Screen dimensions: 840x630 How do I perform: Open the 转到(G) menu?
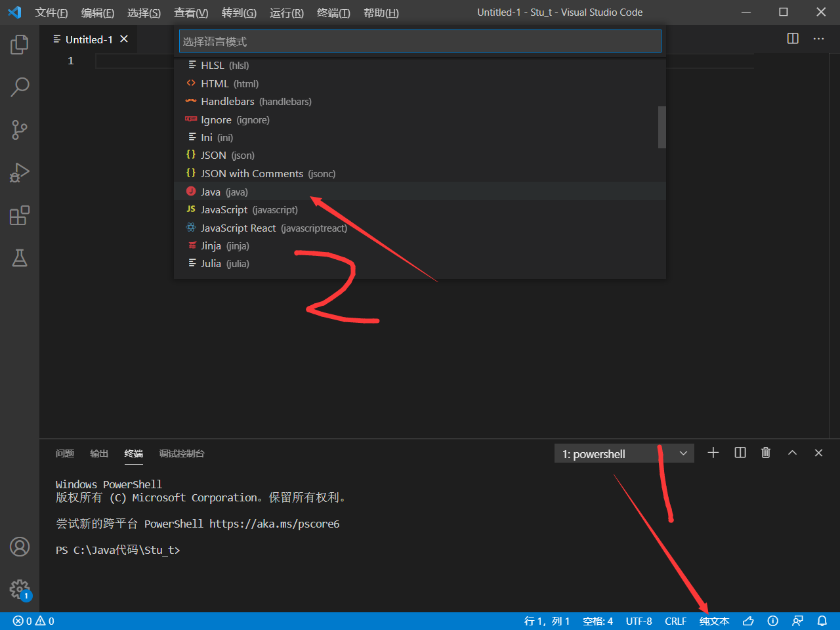point(239,12)
